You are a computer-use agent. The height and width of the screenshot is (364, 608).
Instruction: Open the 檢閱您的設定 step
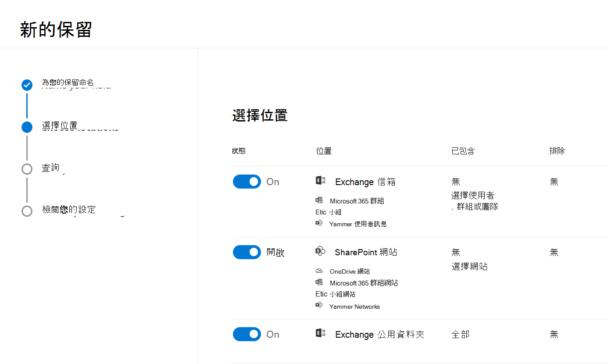69,209
